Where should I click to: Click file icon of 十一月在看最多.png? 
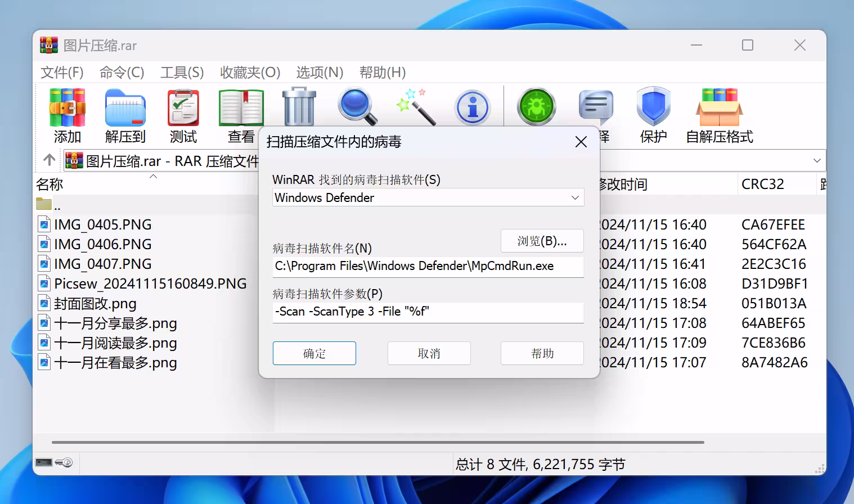(44, 362)
